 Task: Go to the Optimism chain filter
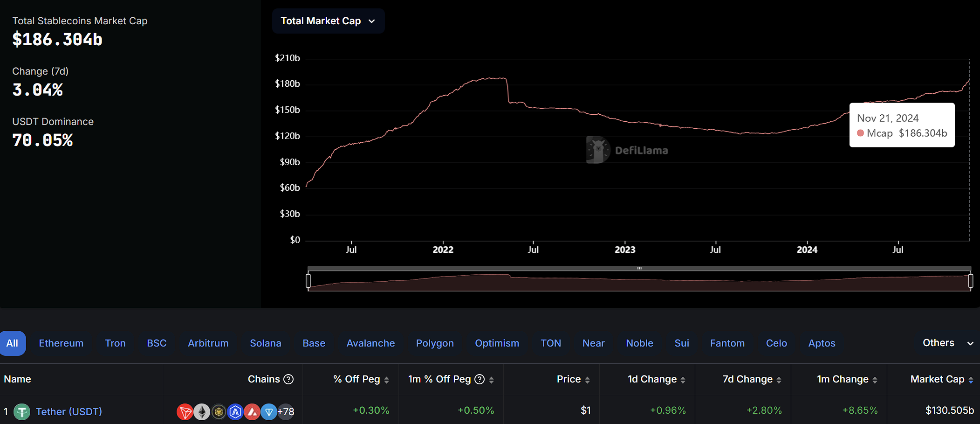click(497, 343)
